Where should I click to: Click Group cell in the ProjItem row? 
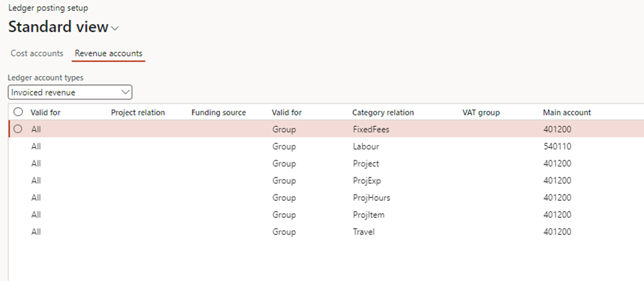(284, 215)
